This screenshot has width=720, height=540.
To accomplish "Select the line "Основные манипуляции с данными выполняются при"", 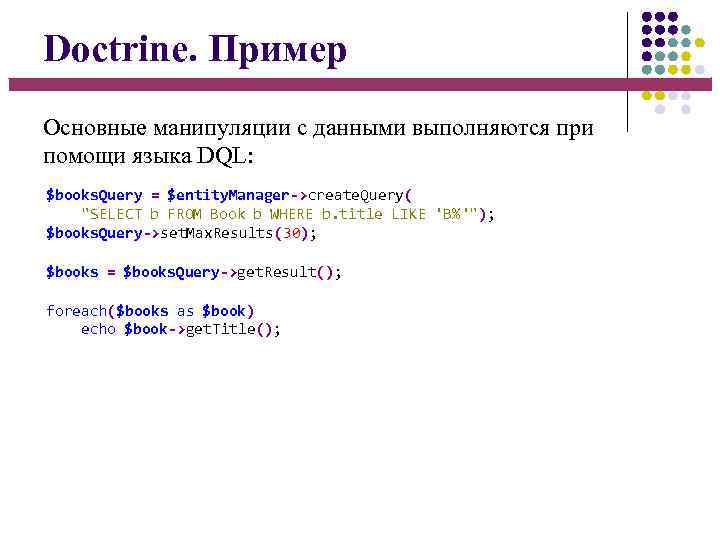I will [318, 128].
